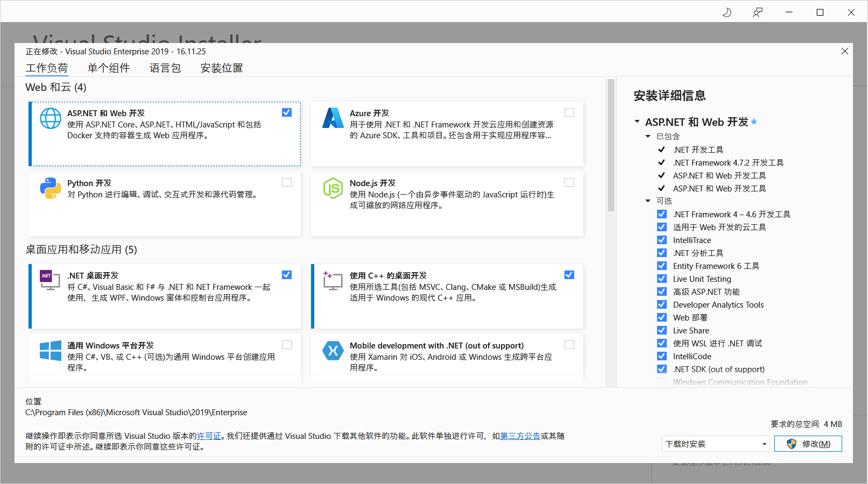Uncheck 高级 ASP.NET 功能 component
868x484 pixels.
(x=662, y=291)
